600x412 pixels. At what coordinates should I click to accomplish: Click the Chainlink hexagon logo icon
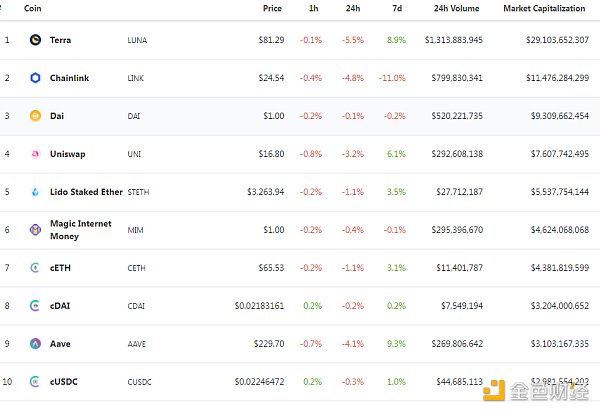[35, 78]
